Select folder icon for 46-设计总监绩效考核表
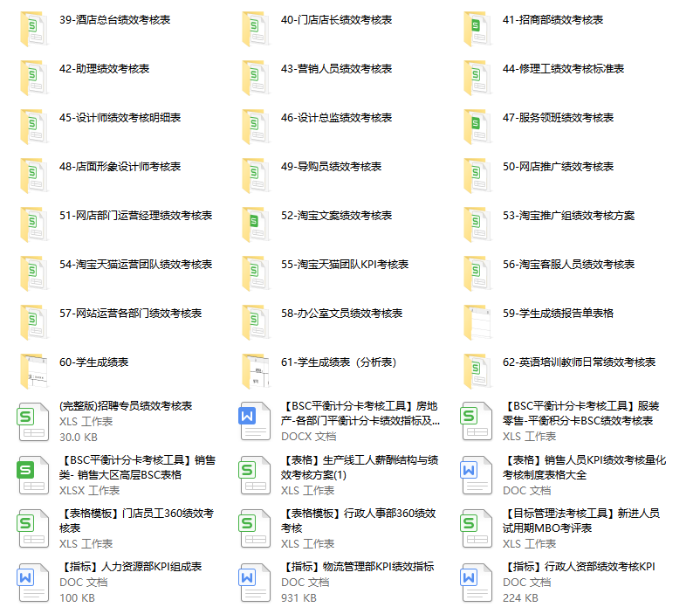Screen dimensions: 700x614 256,127
